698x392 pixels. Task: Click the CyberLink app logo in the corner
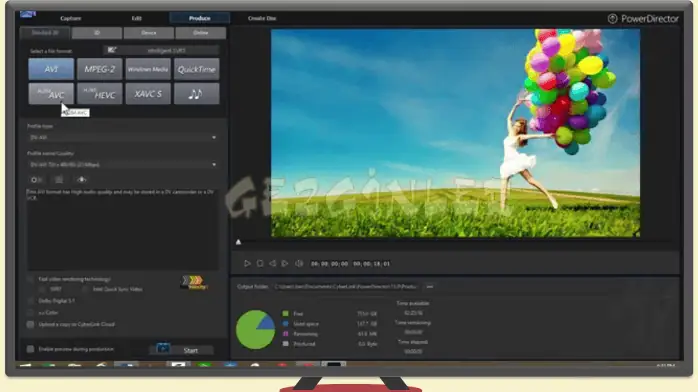28,14
